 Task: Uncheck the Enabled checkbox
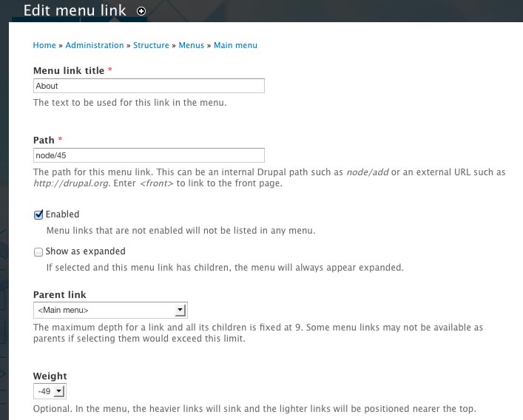click(x=38, y=214)
